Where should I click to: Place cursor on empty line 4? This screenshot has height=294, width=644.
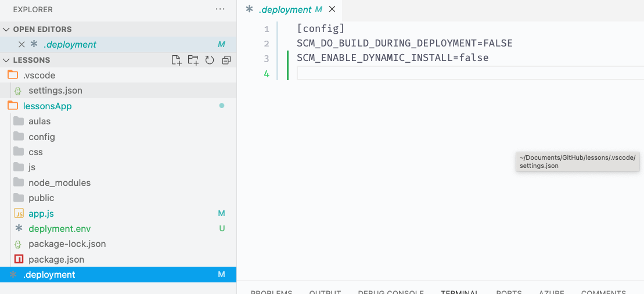pyautogui.click(x=470, y=73)
